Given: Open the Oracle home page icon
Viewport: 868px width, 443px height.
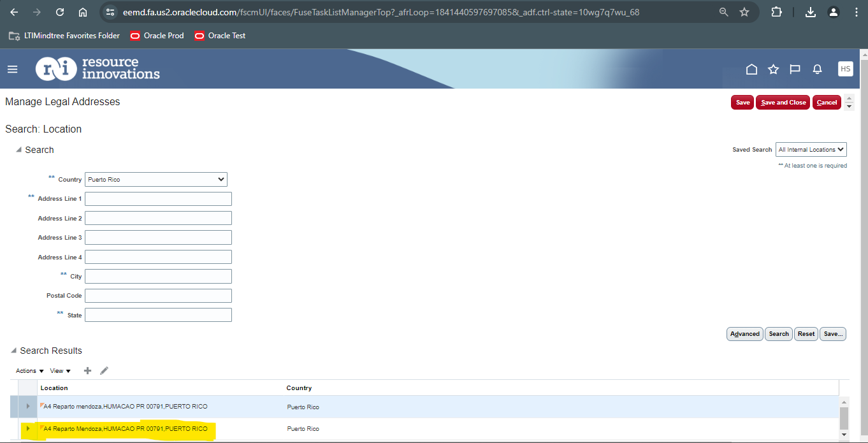Looking at the screenshot, I should click(751, 69).
